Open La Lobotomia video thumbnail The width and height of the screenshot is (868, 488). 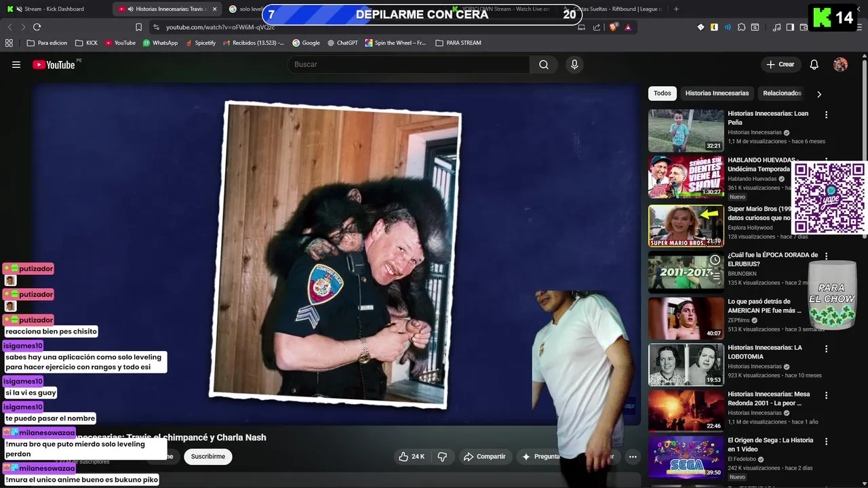[686, 365]
